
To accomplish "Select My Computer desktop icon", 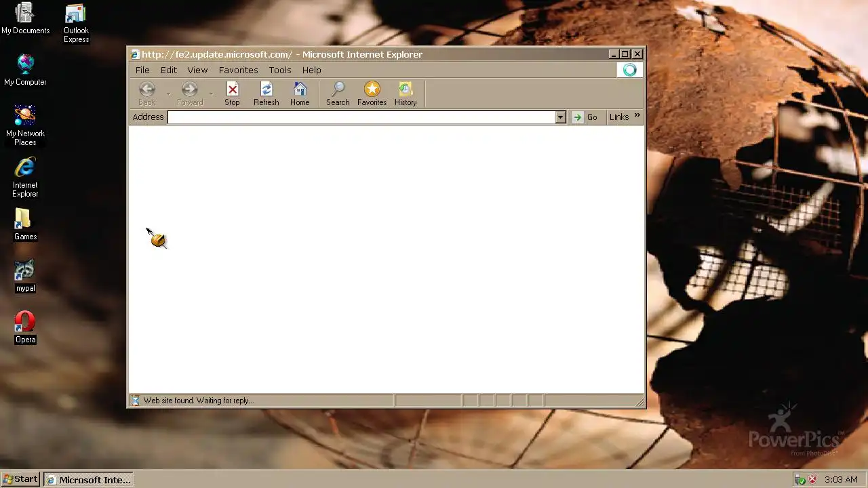I will [25, 70].
